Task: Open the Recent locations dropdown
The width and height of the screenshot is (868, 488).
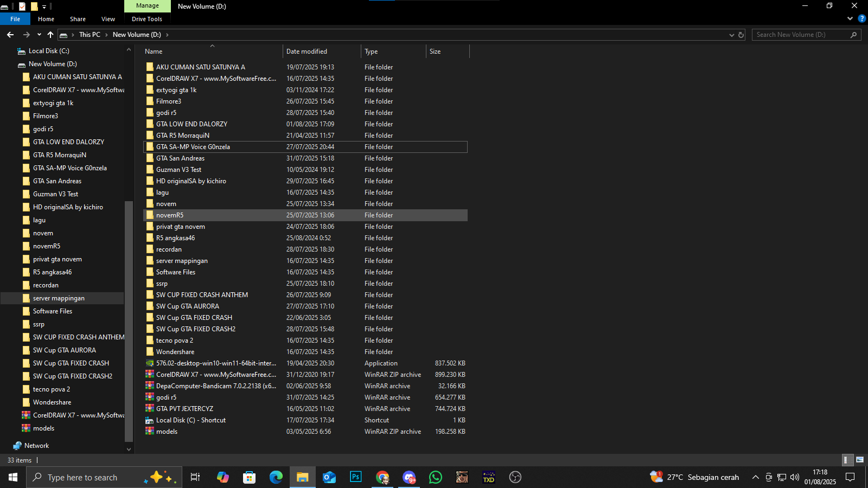Action: (39, 35)
